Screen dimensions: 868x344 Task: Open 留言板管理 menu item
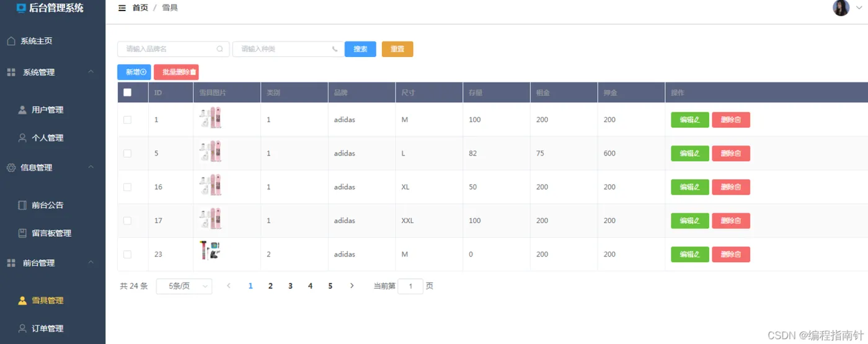click(53, 233)
